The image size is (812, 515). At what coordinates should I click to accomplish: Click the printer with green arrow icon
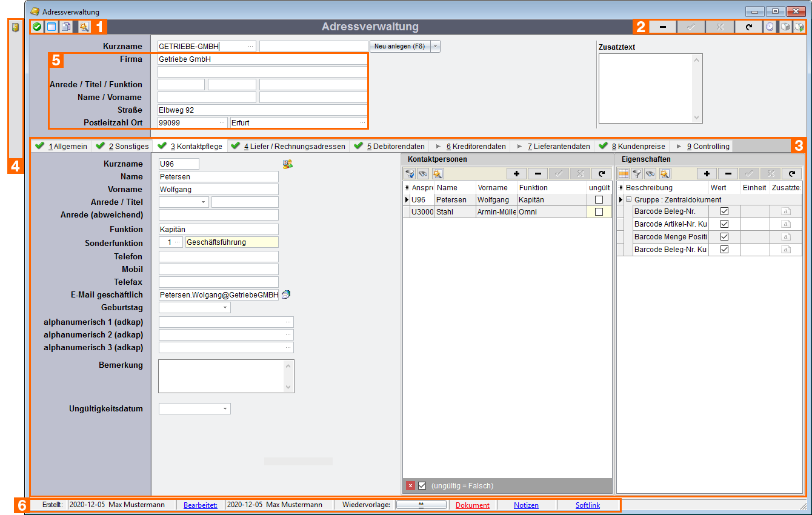point(799,27)
